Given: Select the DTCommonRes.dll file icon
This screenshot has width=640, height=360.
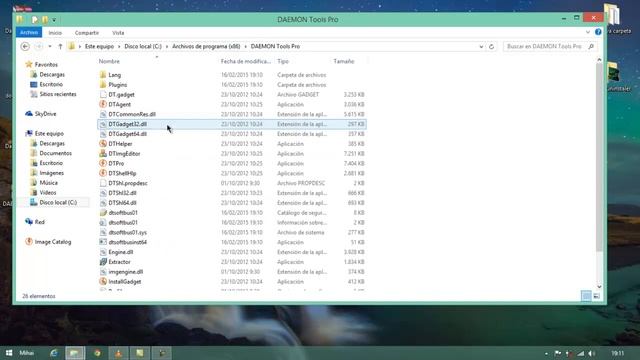Looking at the screenshot, I should 103,114.
